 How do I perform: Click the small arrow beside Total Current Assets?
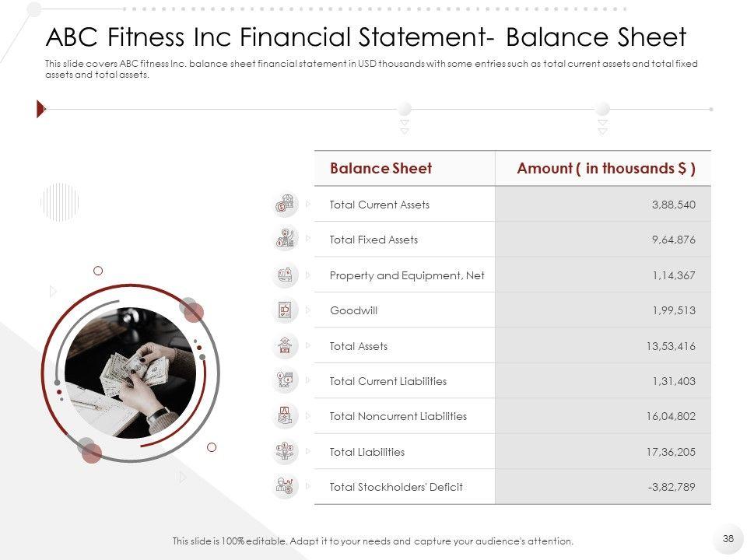[309, 204]
